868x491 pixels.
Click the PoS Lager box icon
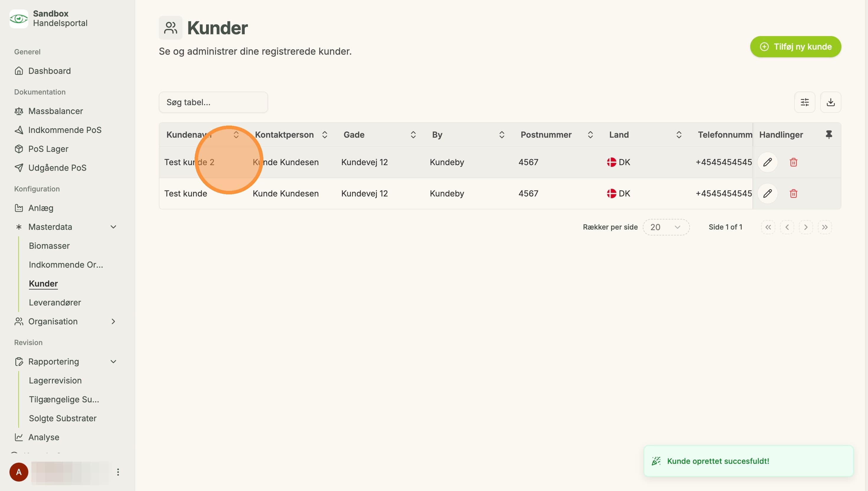pyautogui.click(x=19, y=149)
